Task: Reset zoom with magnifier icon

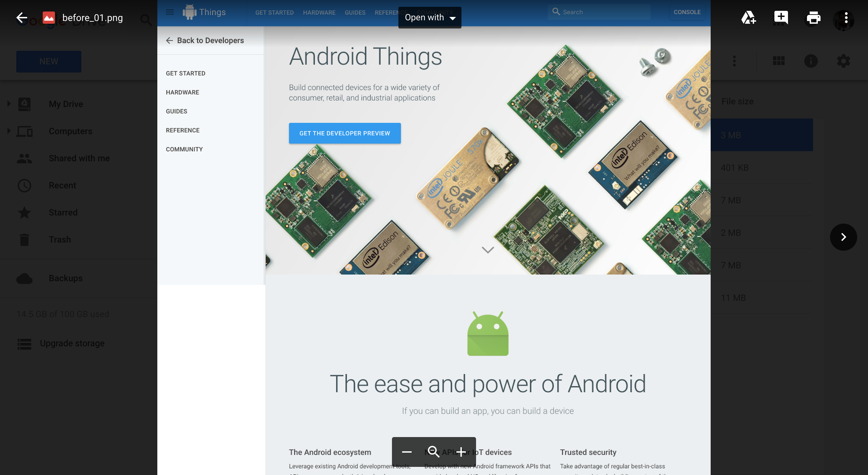Action: 434,452
